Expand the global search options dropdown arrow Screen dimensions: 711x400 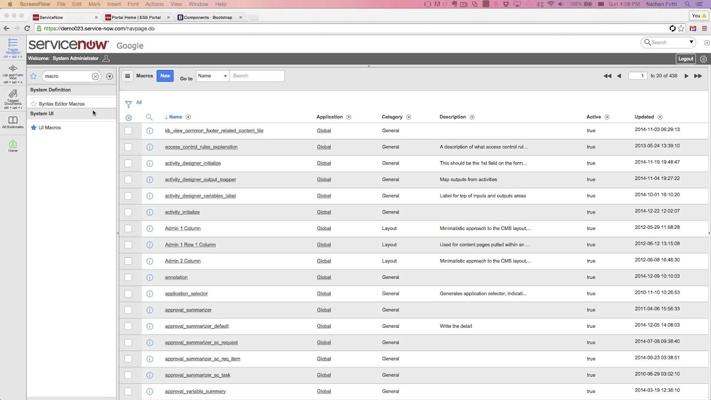pos(691,43)
